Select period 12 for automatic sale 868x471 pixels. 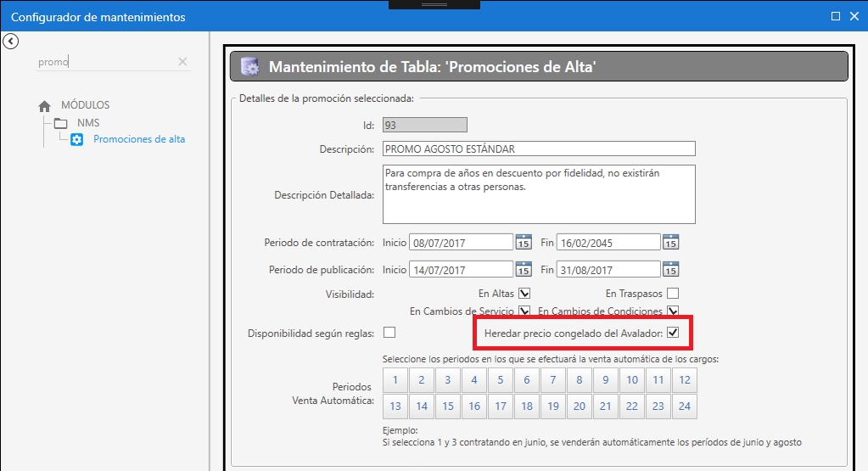pos(685,380)
